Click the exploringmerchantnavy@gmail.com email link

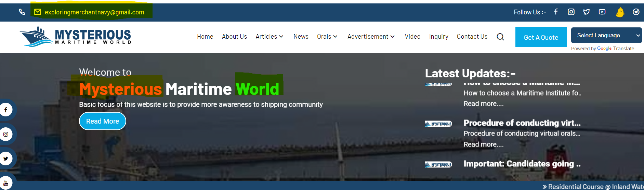click(x=94, y=12)
